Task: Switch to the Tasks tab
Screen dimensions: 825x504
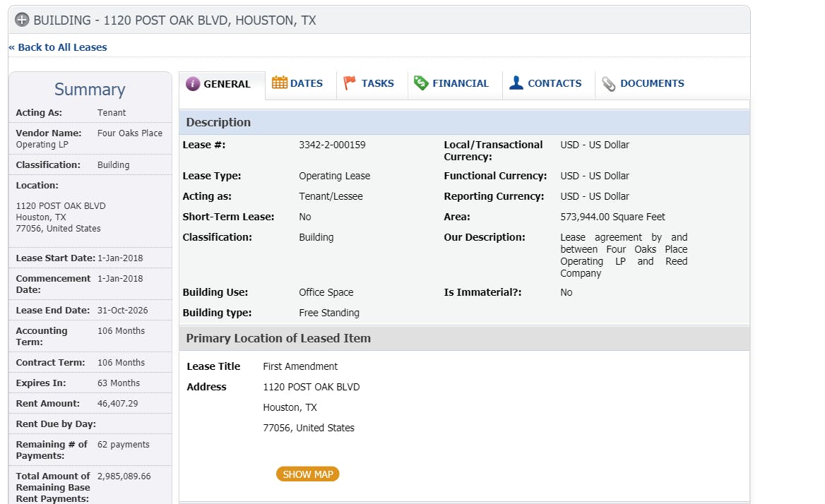Action: pyautogui.click(x=377, y=83)
